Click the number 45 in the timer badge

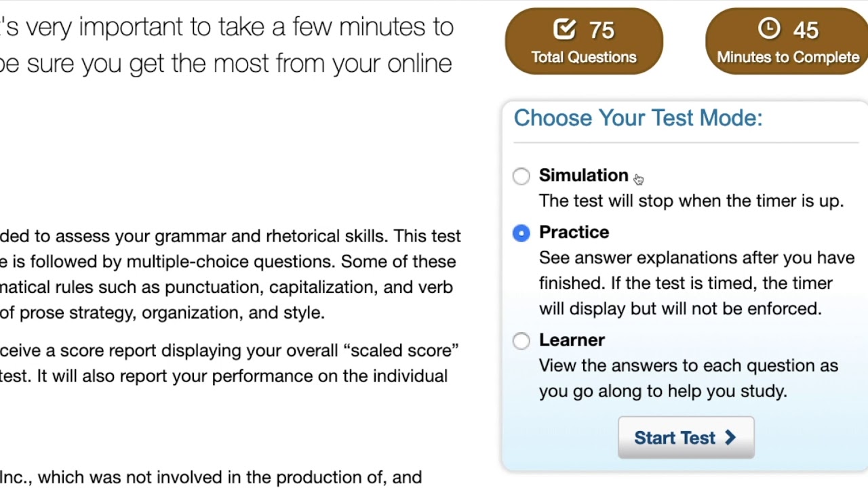[x=806, y=30]
